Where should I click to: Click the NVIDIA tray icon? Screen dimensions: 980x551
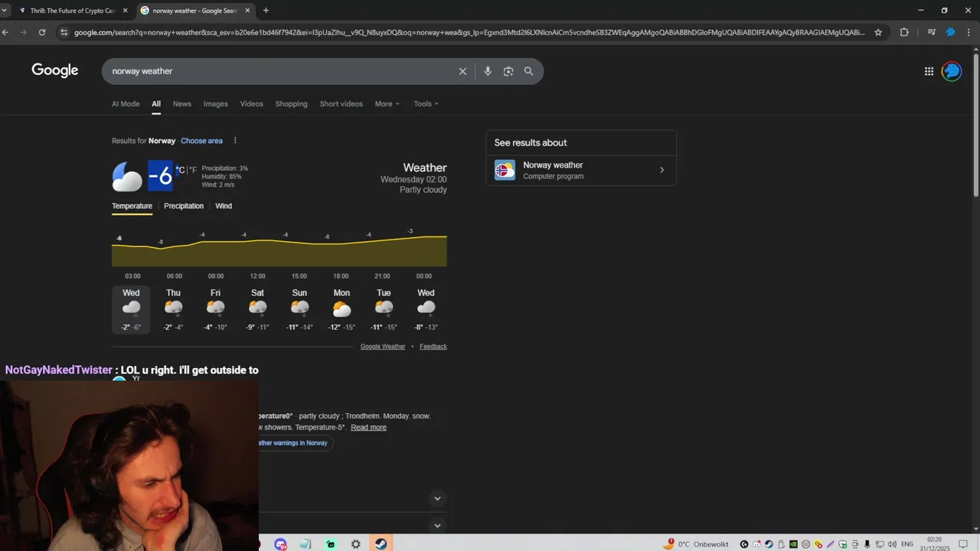point(793,544)
